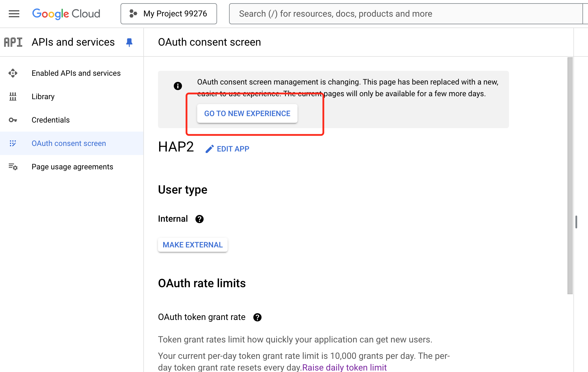Click the Page usage agreements icon
The width and height of the screenshot is (588, 372).
coord(13,167)
